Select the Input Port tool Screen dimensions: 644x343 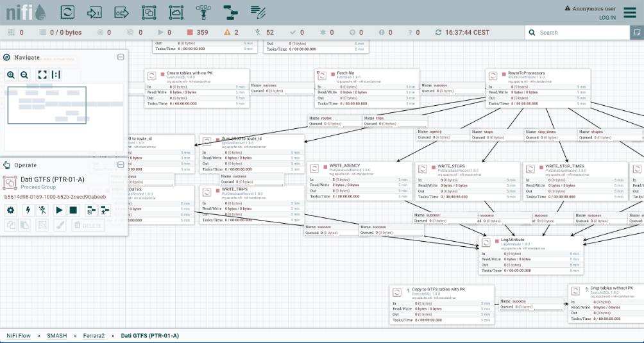pyautogui.click(x=94, y=12)
